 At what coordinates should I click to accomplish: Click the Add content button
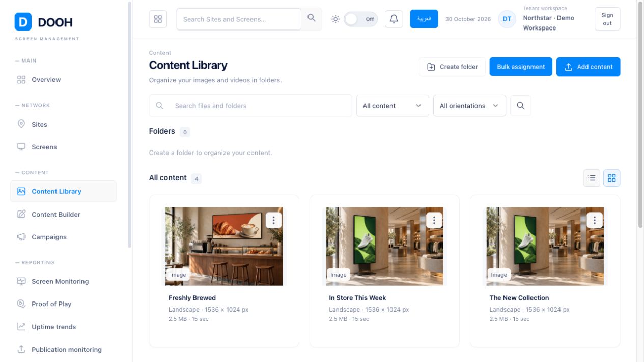(x=589, y=67)
